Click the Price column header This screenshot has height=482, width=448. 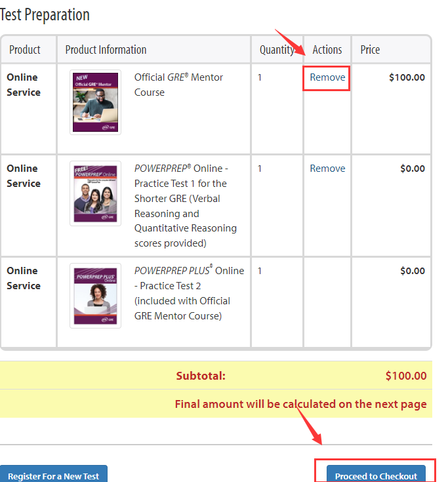coord(370,49)
